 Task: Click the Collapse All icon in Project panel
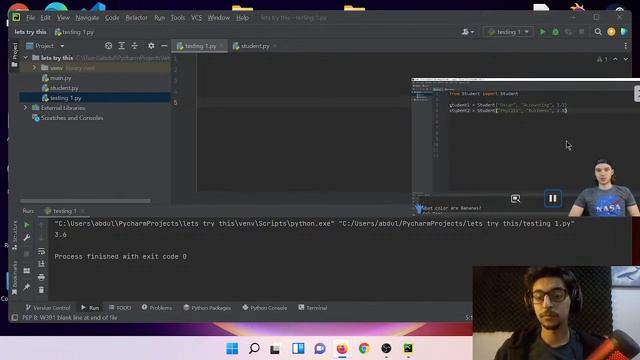pos(135,46)
